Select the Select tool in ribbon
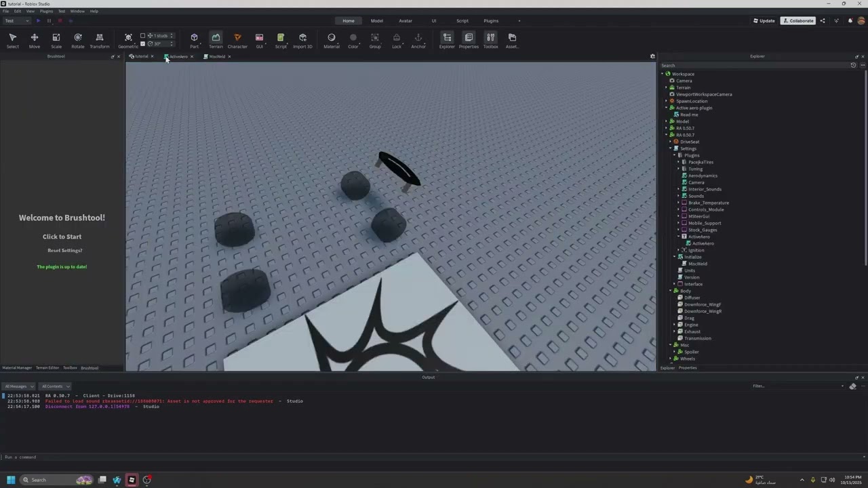Screen dimensions: 868x488 (x=12, y=41)
